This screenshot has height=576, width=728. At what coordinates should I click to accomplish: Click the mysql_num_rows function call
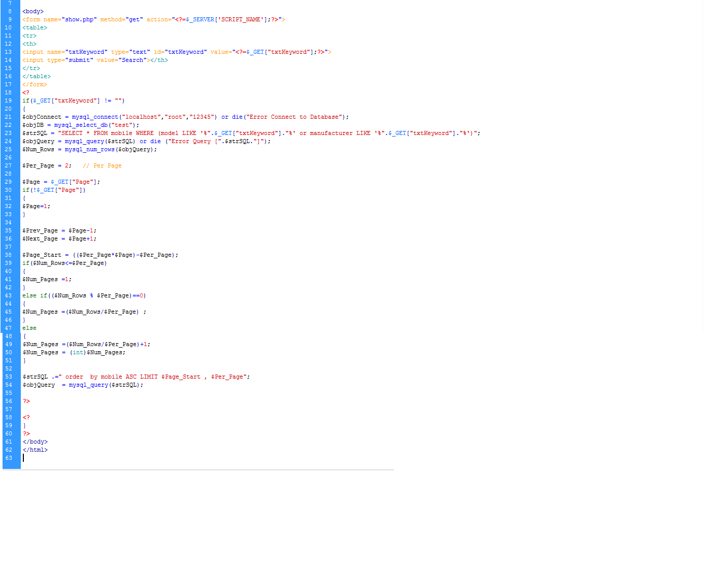(90, 149)
